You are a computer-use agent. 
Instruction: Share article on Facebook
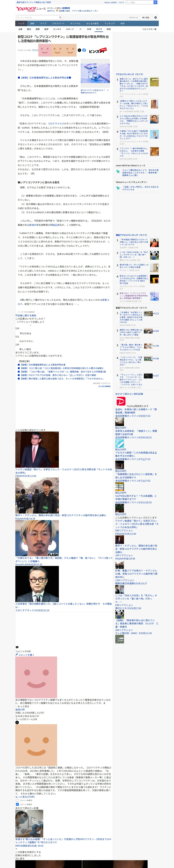84,50
